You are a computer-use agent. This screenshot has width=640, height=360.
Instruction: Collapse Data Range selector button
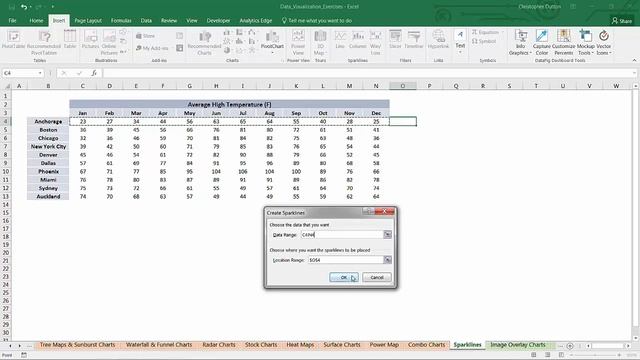click(387, 235)
